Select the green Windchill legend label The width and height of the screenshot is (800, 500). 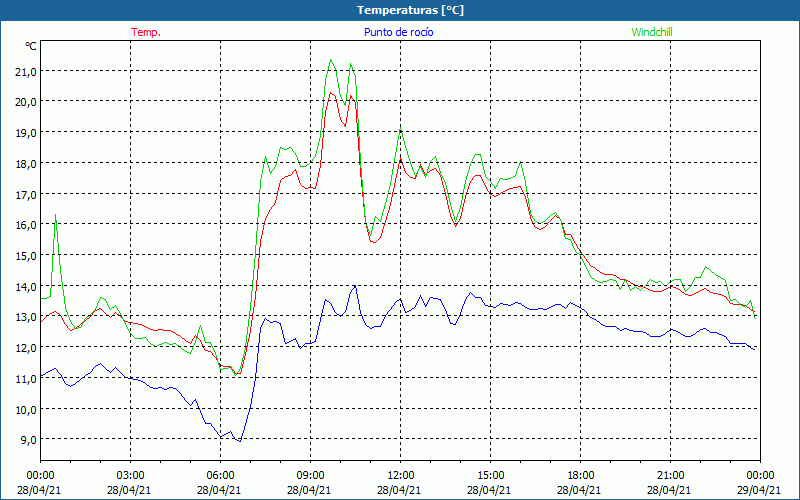click(652, 32)
